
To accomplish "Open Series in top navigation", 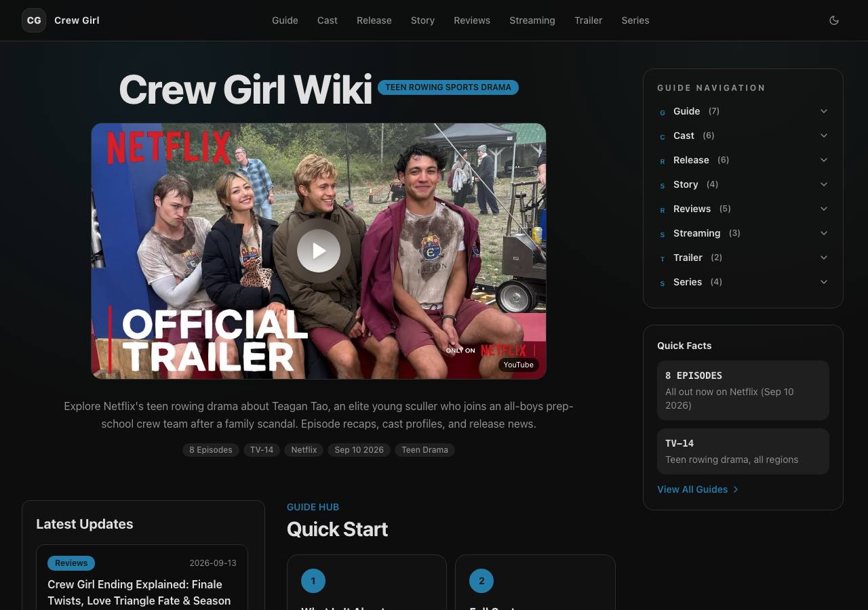I will coord(635,20).
